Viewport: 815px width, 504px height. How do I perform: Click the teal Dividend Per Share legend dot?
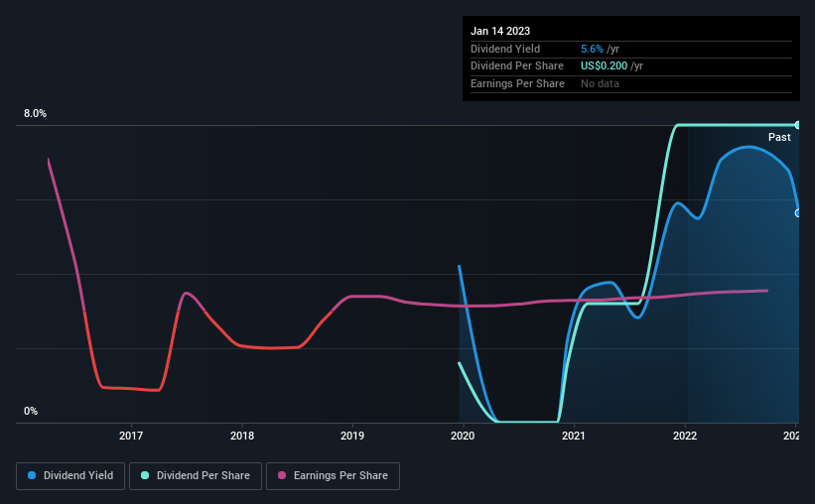click(145, 475)
